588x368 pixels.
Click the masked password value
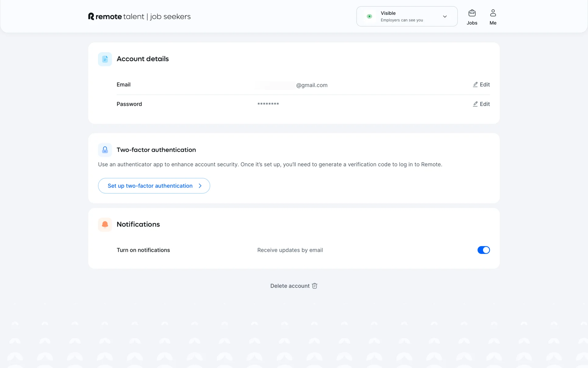click(268, 104)
